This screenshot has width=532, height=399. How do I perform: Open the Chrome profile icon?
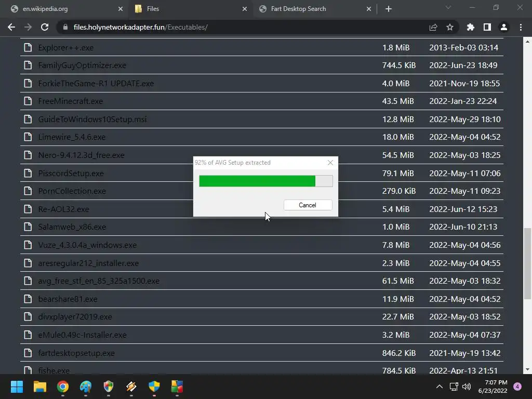504,27
